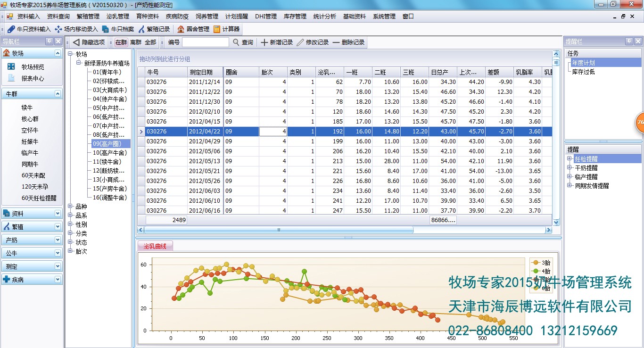This screenshot has width=644, height=348.
Task: Click the yellow 3胎 legend color marker
Action: [536, 262]
